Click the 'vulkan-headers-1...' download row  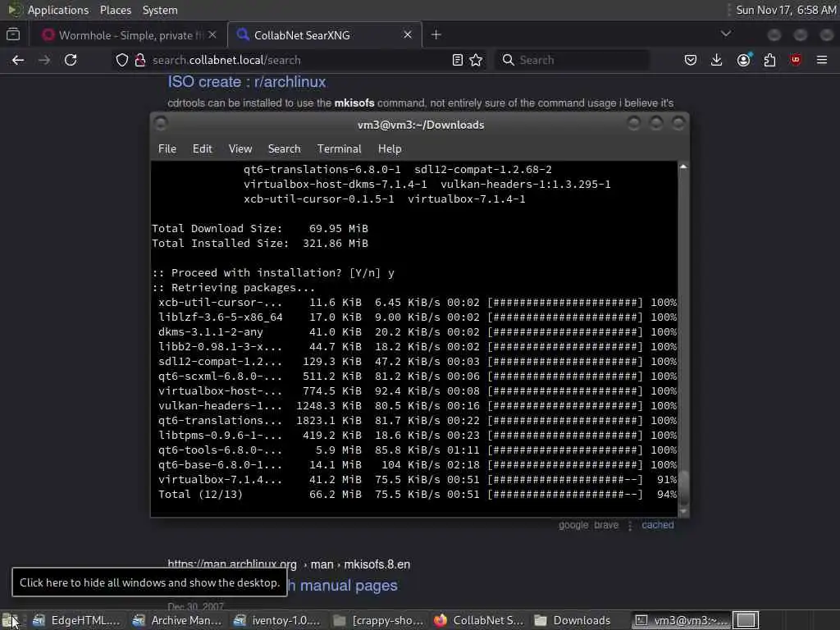(418, 406)
